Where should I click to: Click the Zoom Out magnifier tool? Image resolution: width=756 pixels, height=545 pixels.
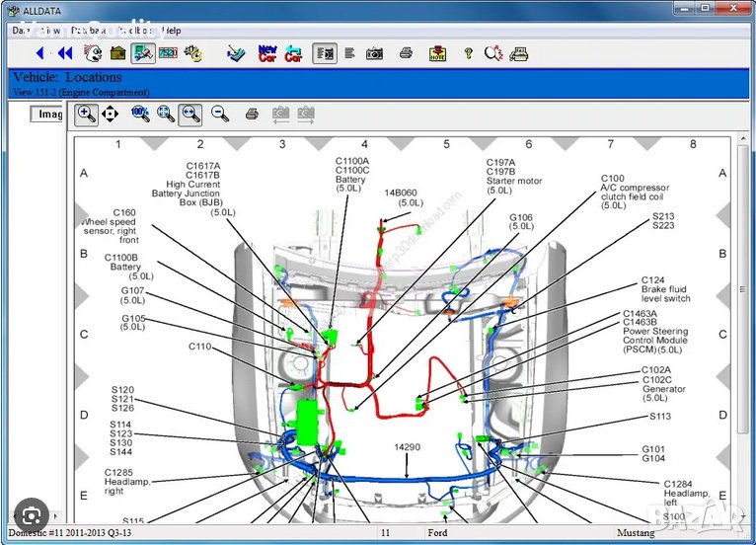click(x=220, y=115)
